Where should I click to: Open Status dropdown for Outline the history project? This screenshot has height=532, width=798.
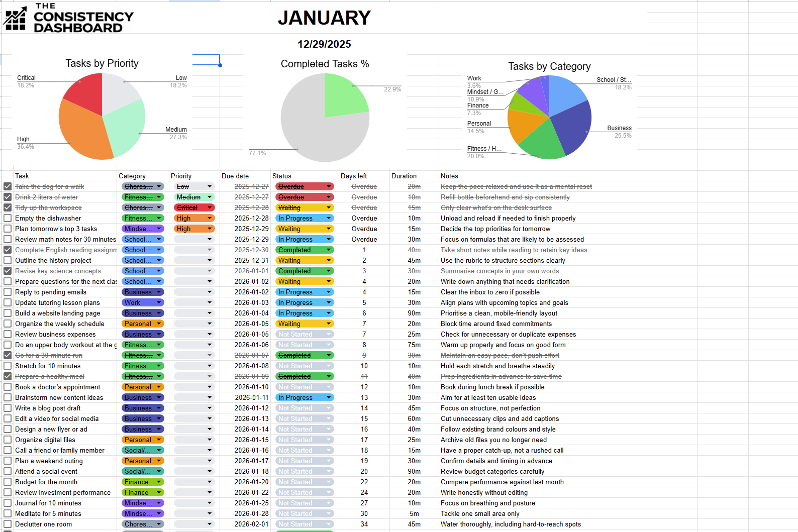click(329, 260)
